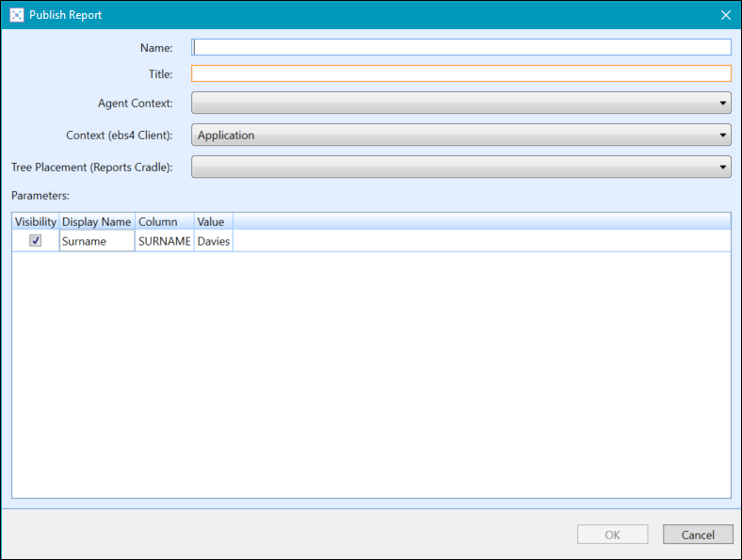This screenshot has height=560, width=742.
Task: Close the Publish Report dialog
Action: pyautogui.click(x=725, y=15)
